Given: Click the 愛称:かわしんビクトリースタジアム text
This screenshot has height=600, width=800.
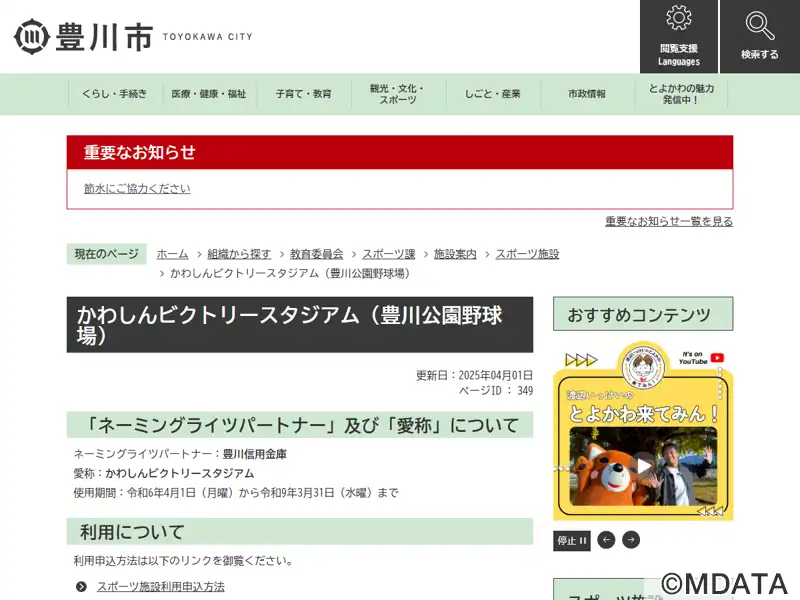Looking at the screenshot, I should (x=164, y=473).
